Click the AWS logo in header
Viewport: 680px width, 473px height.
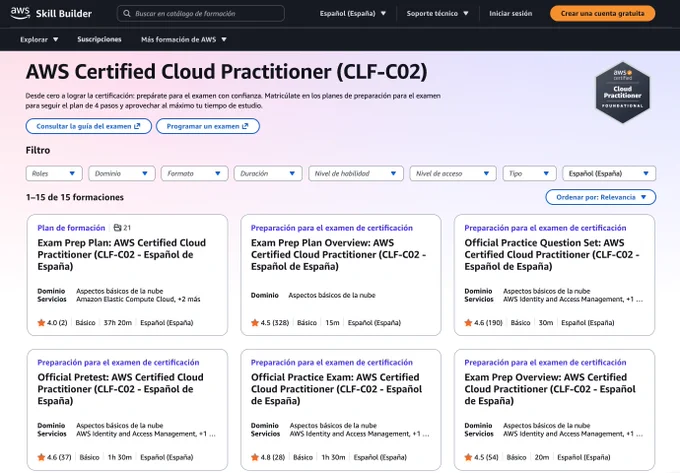point(20,13)
